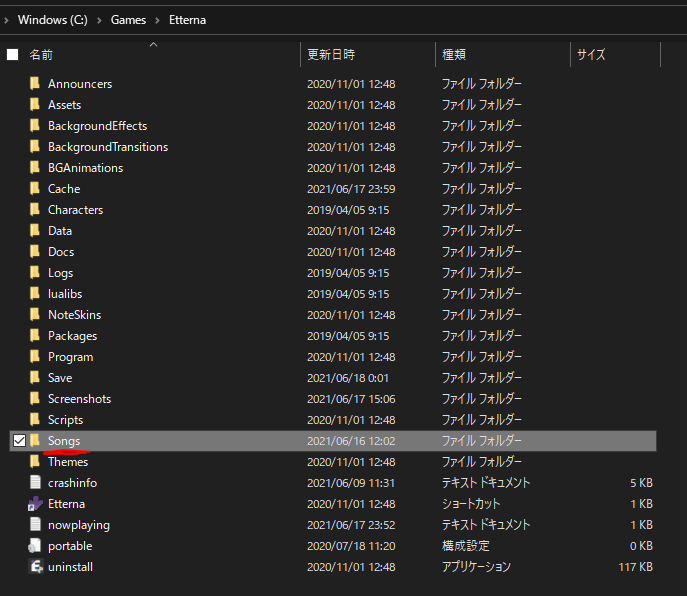Sort by the サイズ column header
Image resolution: width=687 pixels, height=596 pixels.
pos(591,55)
